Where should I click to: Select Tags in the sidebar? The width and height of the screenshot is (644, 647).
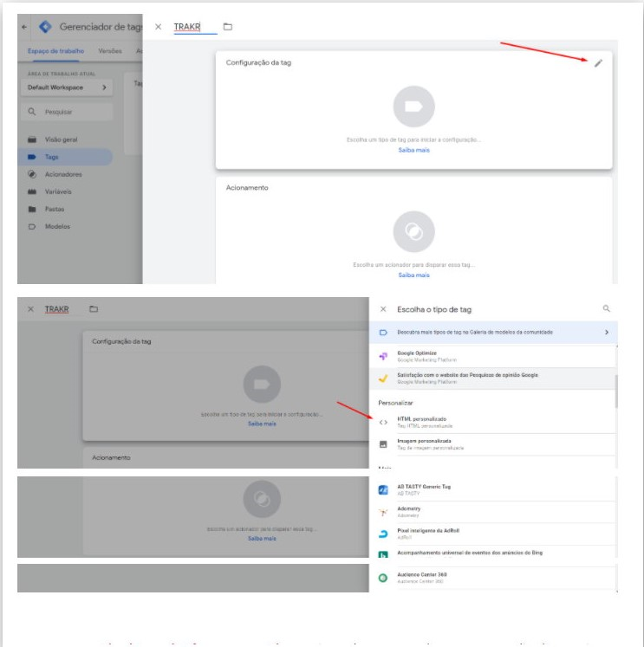(x=65, y=157)
